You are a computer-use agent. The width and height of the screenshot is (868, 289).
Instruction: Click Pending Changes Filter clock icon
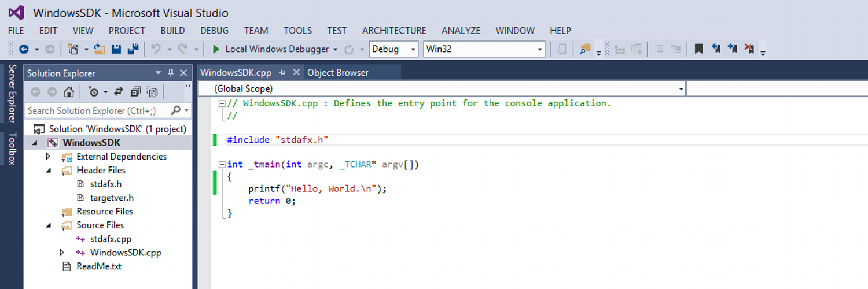pyautogui.click(x=93, y=91)
